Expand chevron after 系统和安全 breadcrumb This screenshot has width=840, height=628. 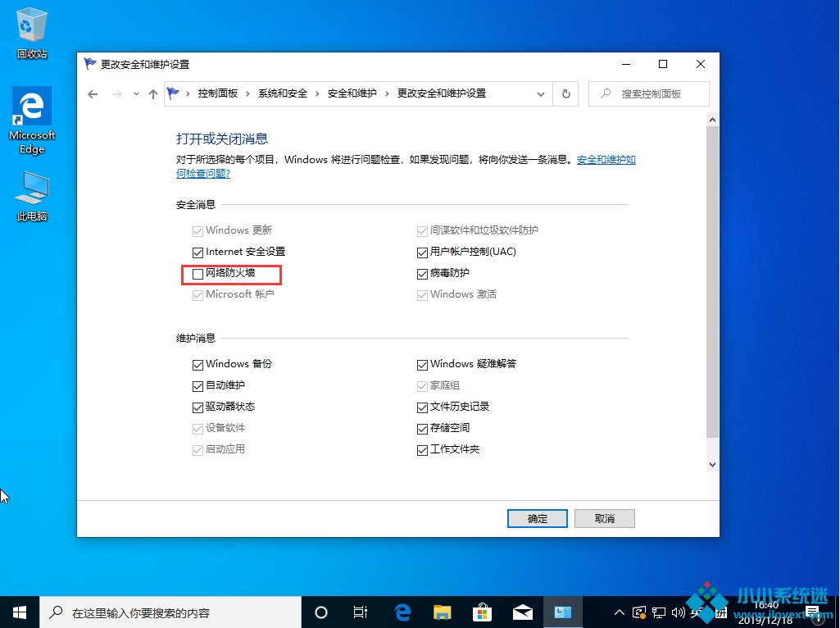click(x=317, y=93)
